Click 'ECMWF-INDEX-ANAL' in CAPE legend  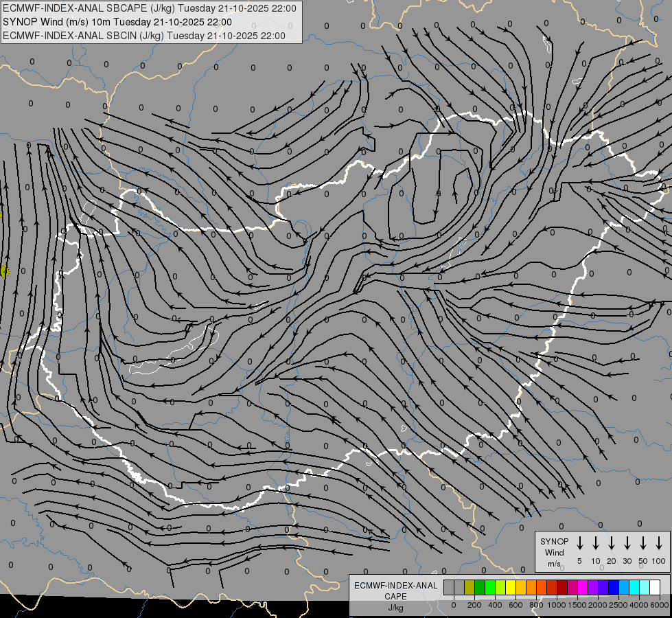[x=395, y=586]
